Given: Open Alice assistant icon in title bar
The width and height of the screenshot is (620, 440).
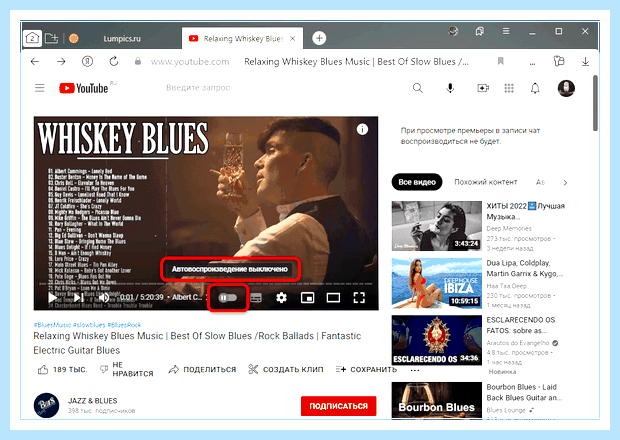Looking at the screenshot, I should point(453,31).
